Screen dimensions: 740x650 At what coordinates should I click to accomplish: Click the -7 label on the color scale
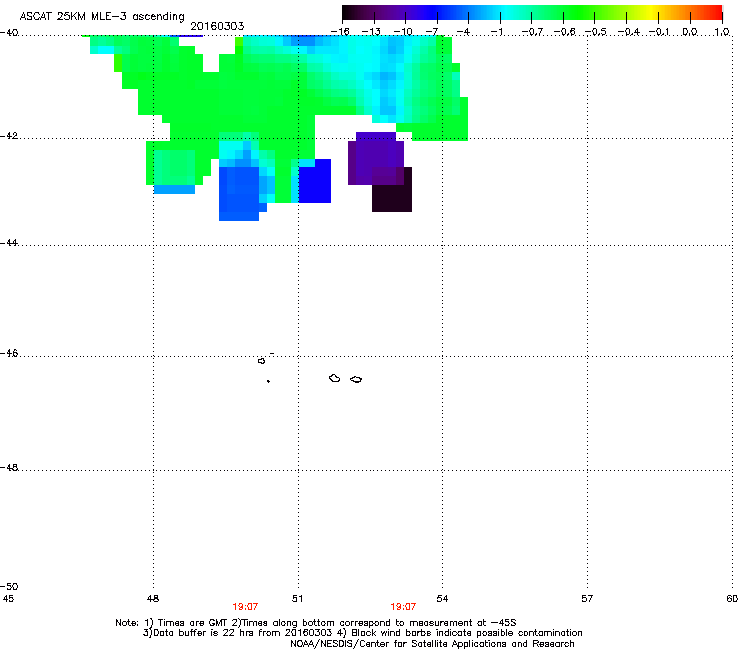pyautogui.click(x=432, y=32)
